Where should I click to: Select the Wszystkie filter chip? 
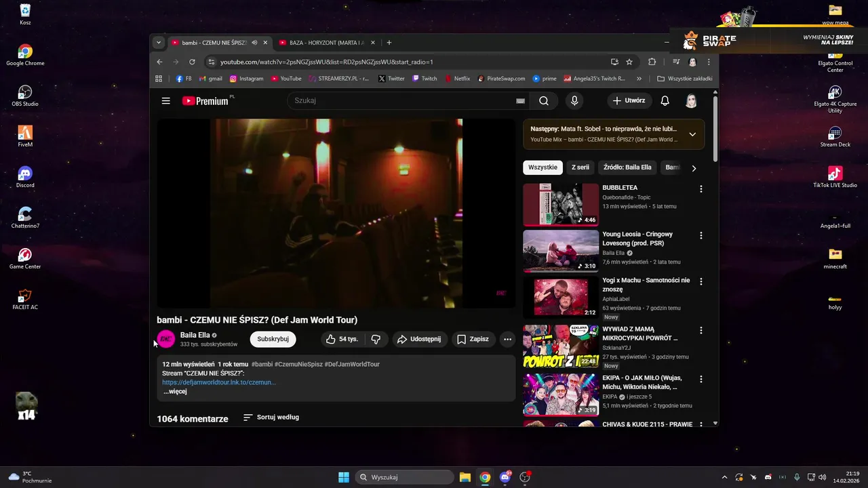point(542,167)
